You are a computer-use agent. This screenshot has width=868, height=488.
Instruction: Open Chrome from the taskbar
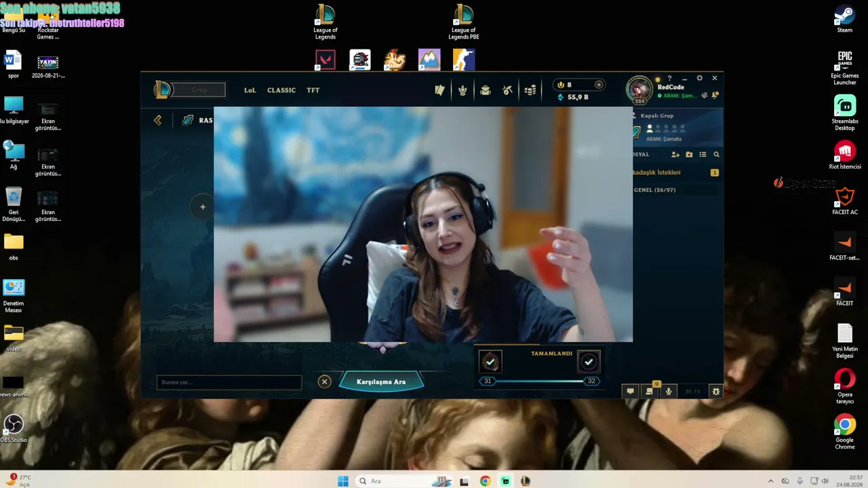pyautogui.click(x=485, y=481)
